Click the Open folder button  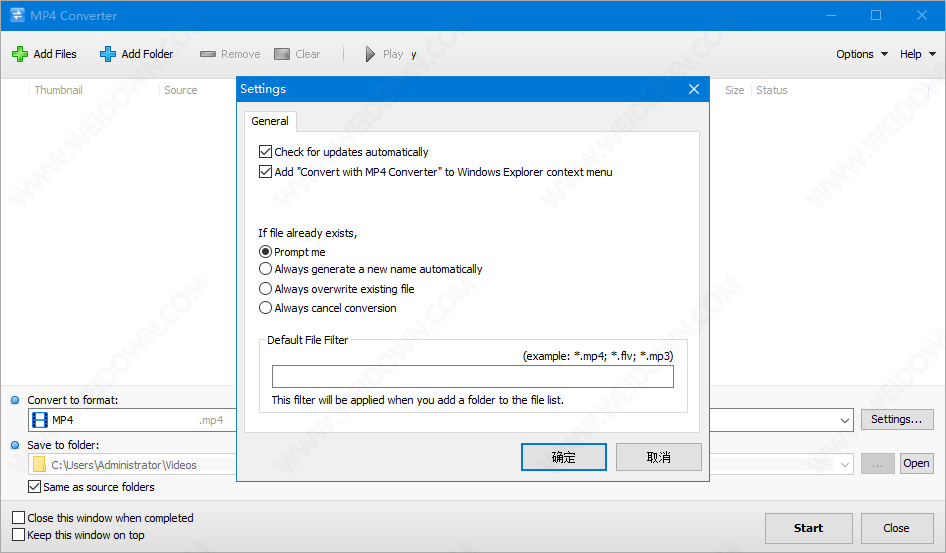click(x=916, y=463)
